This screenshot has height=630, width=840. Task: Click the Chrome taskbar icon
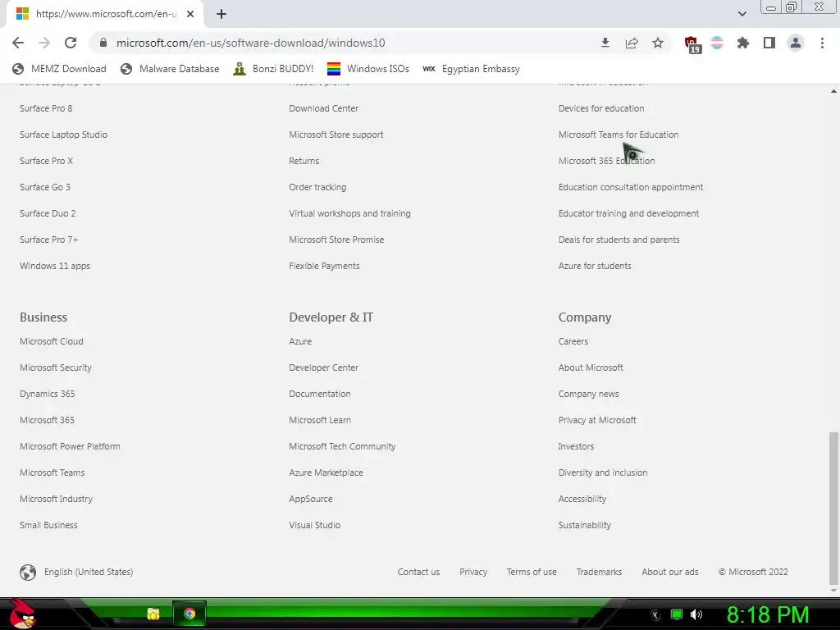[189, 614]
